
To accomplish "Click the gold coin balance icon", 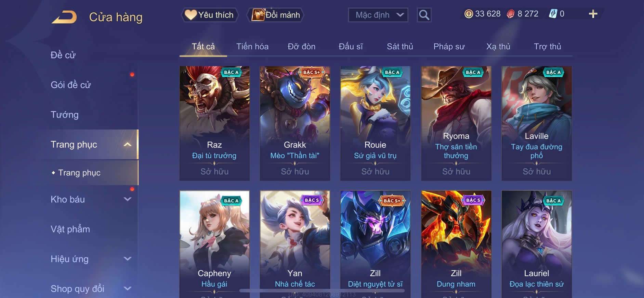I will (469, 14).
